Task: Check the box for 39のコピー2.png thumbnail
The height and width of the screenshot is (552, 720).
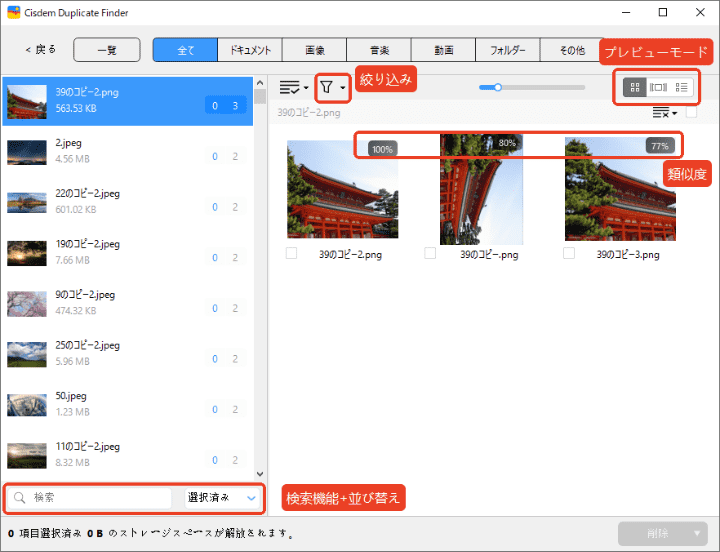Action: coord(292,254)
